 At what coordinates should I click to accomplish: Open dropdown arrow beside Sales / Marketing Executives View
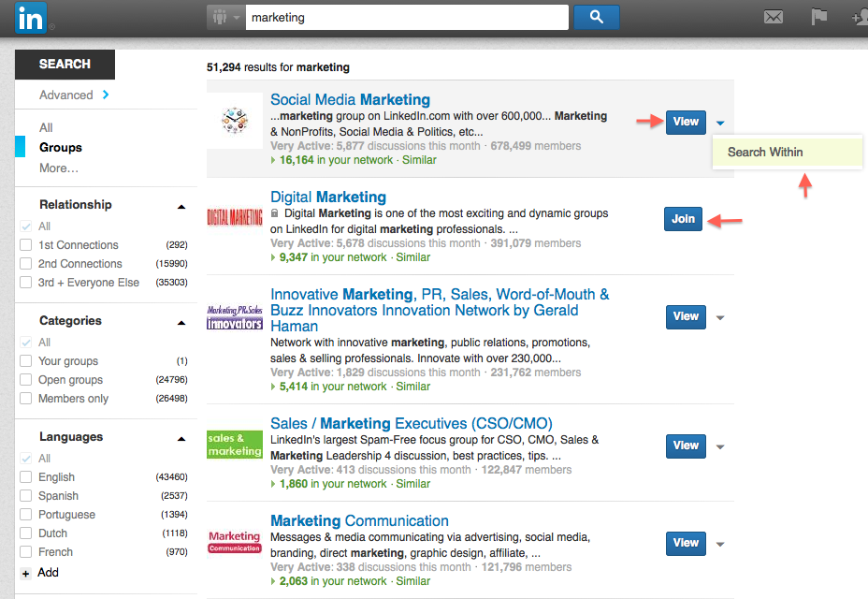719,446
